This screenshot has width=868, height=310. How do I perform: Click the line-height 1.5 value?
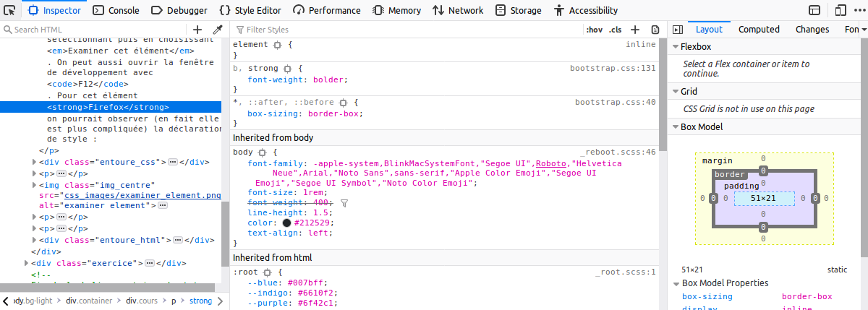(322, 213)
